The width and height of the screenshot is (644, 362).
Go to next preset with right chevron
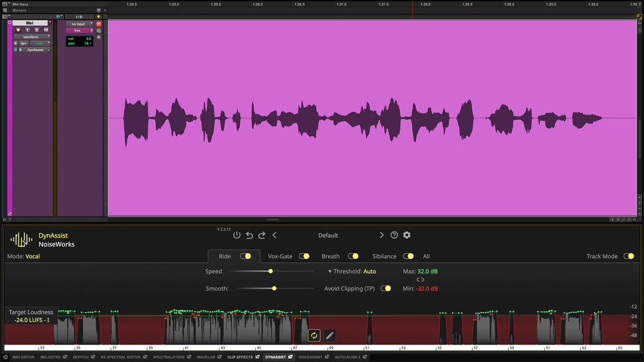click(381, 235)
